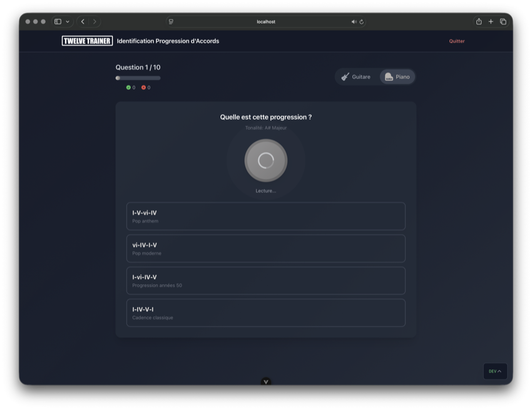Go back using Safari's back arrow

83,22
